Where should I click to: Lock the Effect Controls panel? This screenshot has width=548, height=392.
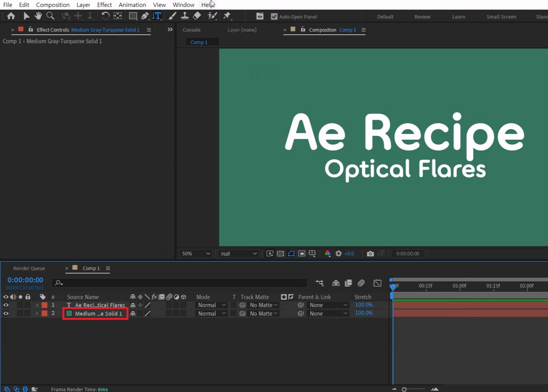[31, 29]
